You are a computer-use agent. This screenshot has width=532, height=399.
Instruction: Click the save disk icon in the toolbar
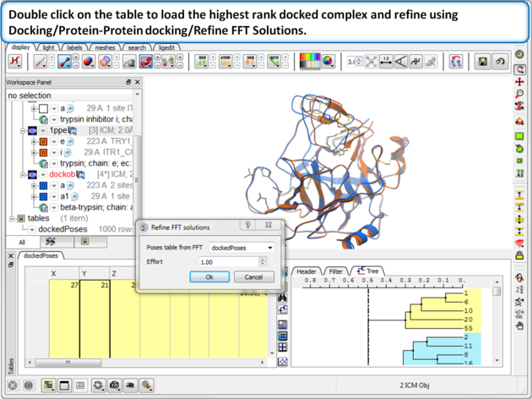(x=482, y=62)
